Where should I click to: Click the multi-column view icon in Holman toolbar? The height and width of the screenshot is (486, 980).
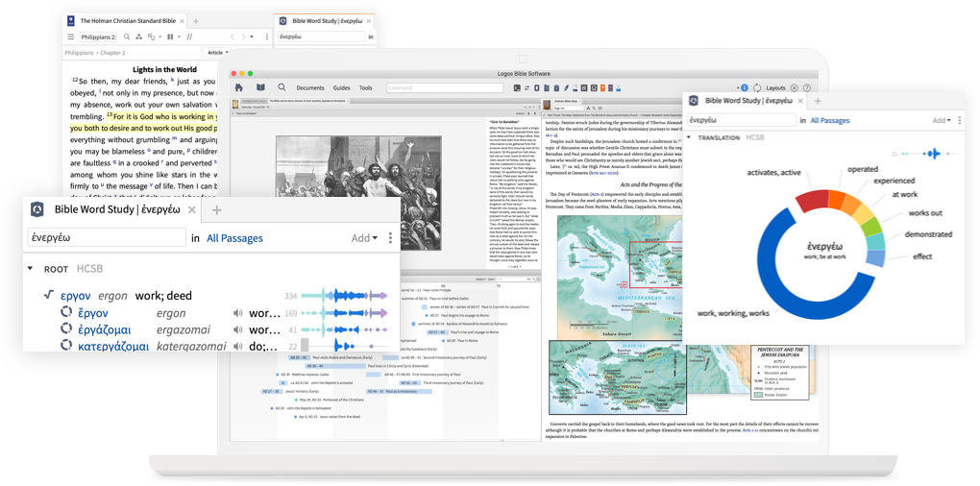pos(169,36)
